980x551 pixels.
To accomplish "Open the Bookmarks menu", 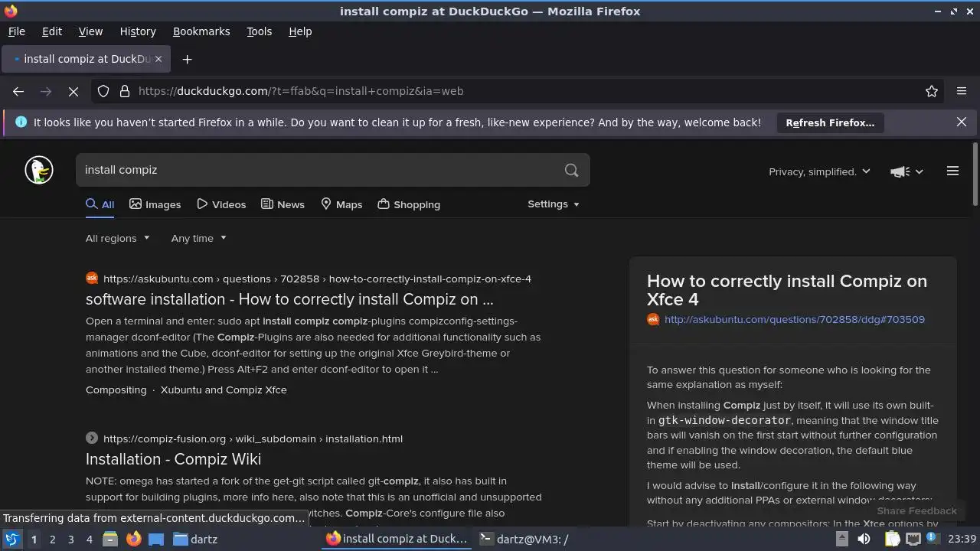I will pyautogui.click(x=201, y=31).
